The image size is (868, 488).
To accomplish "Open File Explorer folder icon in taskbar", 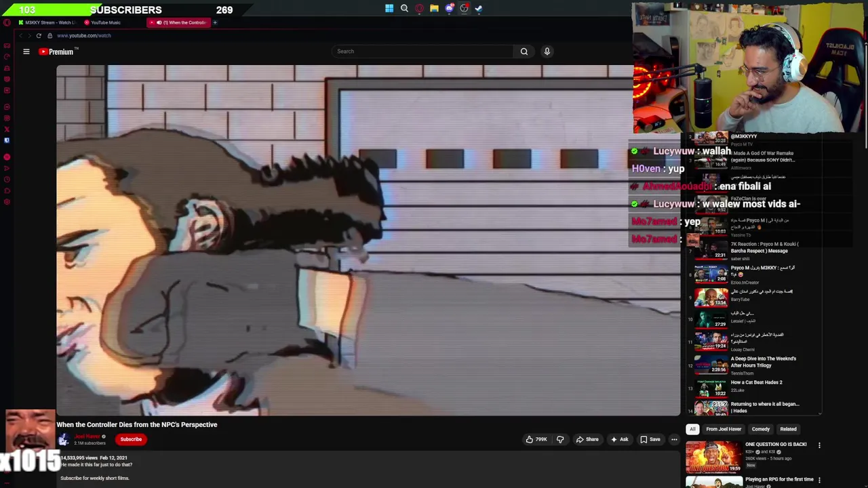I will click(x=434, y=9).
